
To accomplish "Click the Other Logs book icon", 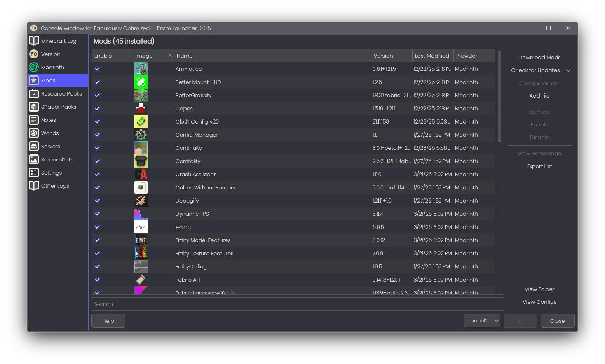I will (34, 186).
